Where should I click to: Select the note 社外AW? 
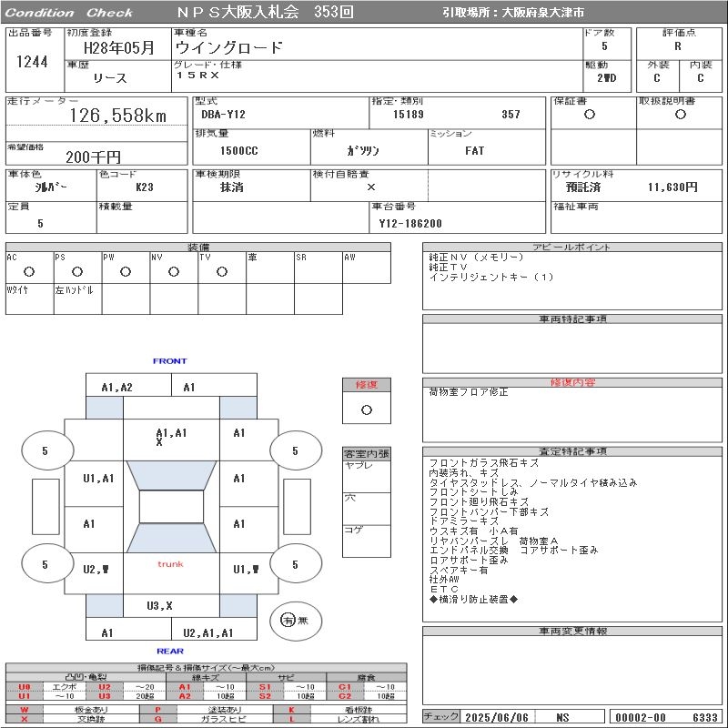point(444,580)
